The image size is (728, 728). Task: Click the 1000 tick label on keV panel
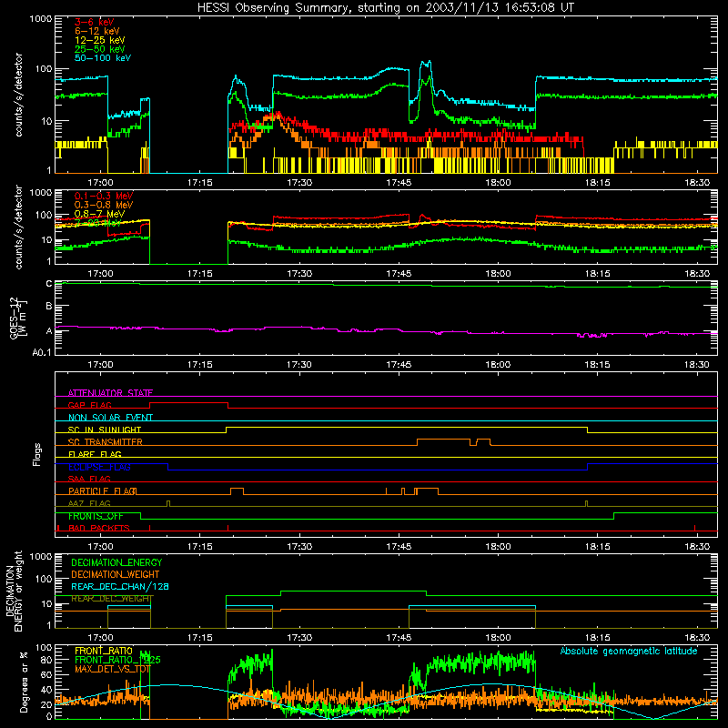[x=41, y=19]
